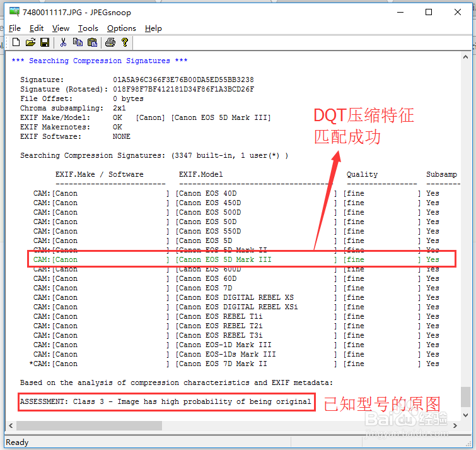Select the green Canon EOS 5D Mark III row
476x450 pixels.
click(236, 259)
